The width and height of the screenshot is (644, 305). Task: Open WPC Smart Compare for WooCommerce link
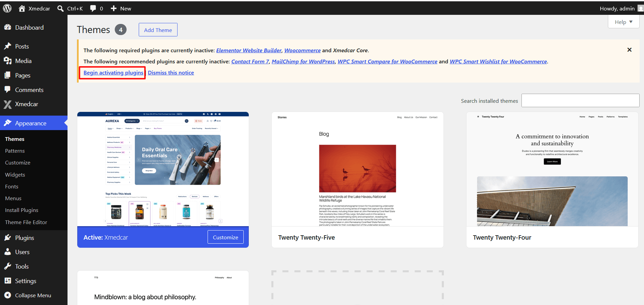point(387,61)
